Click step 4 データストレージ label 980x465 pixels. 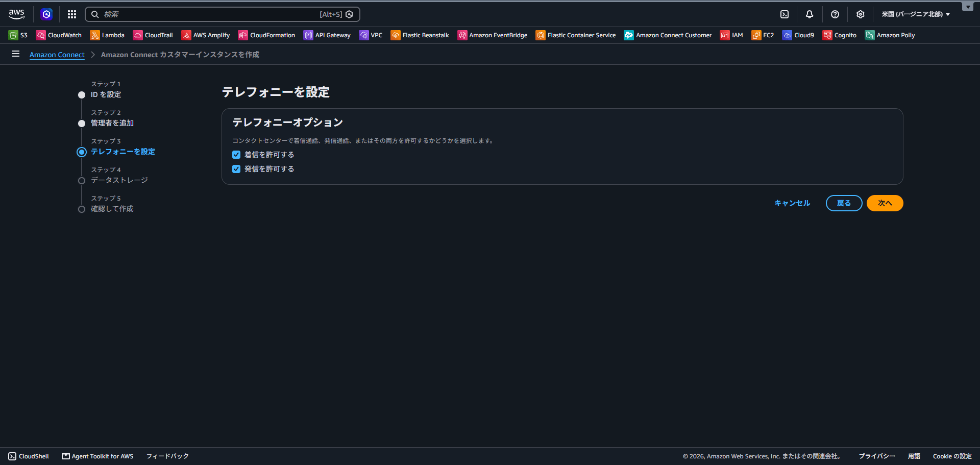(x=119, y=180)
